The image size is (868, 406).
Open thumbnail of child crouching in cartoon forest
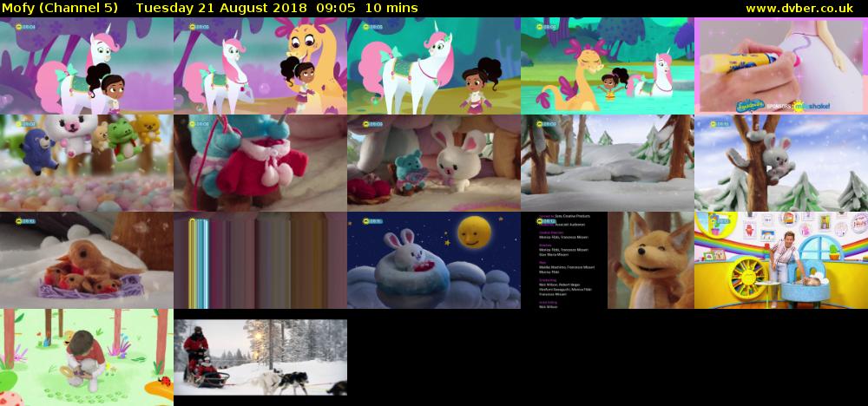[86, 357]
